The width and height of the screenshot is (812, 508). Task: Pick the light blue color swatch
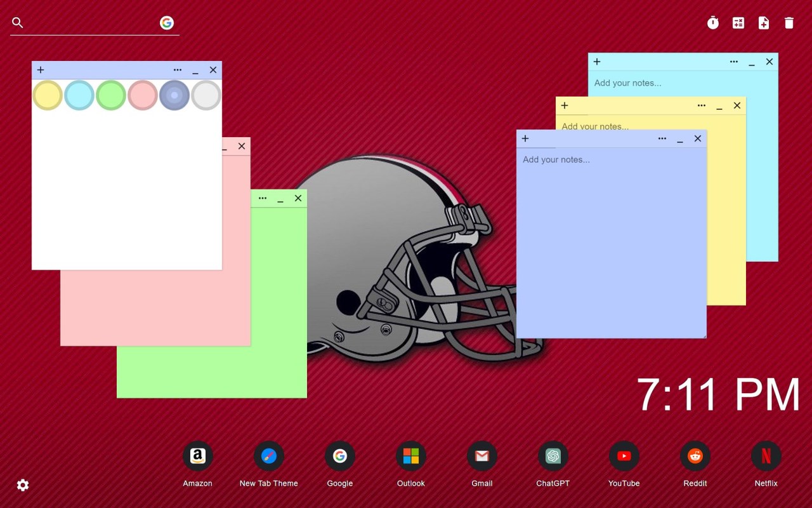point(79,95)
